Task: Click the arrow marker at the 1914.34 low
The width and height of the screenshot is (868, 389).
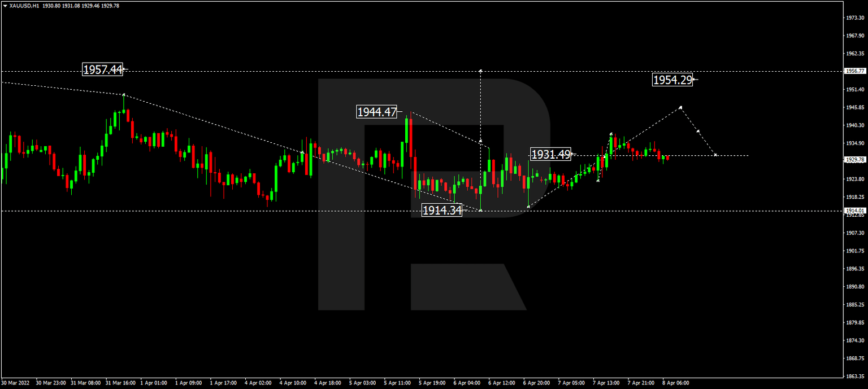Action: [481, 211]
